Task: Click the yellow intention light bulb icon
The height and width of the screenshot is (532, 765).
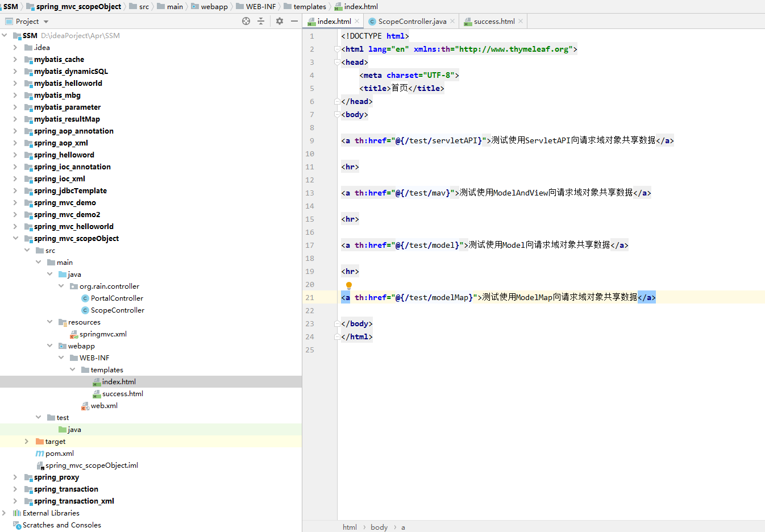Action: point(349,285)
